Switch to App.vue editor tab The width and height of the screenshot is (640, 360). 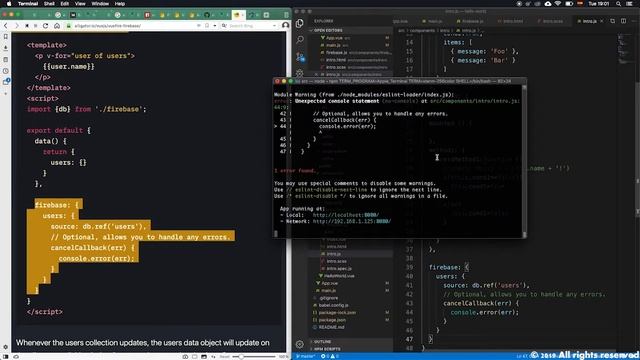[x=400, y=21]
